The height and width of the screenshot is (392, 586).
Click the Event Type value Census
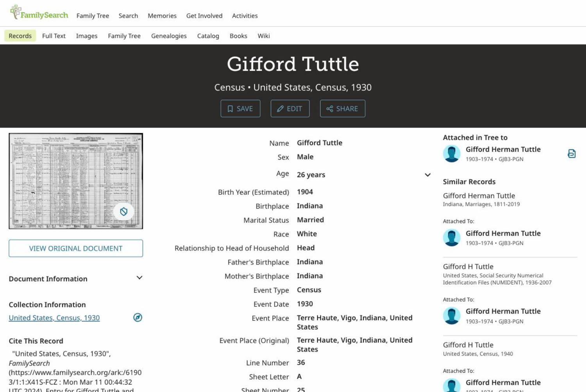[309, 290]
